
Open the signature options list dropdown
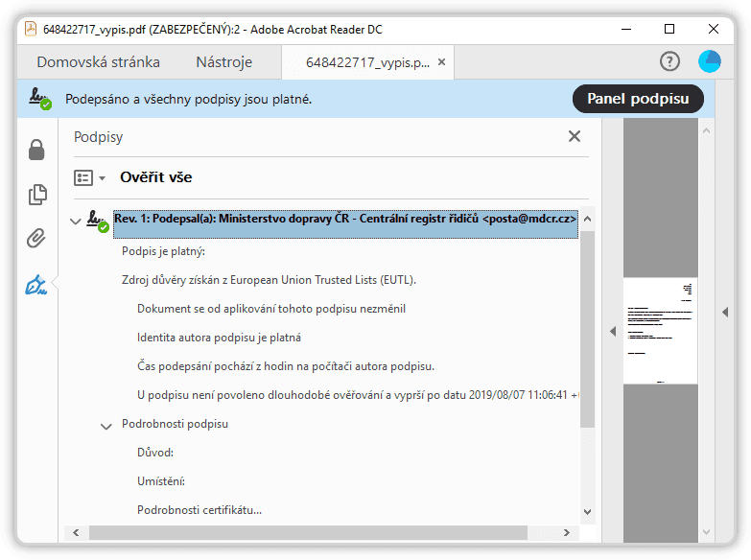(x=89, y=177)
